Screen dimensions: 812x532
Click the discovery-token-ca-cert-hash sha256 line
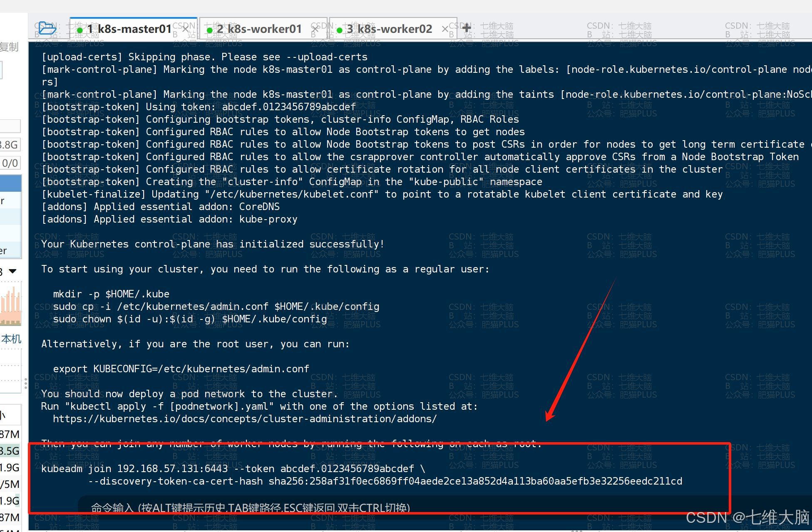click(385, 481)
